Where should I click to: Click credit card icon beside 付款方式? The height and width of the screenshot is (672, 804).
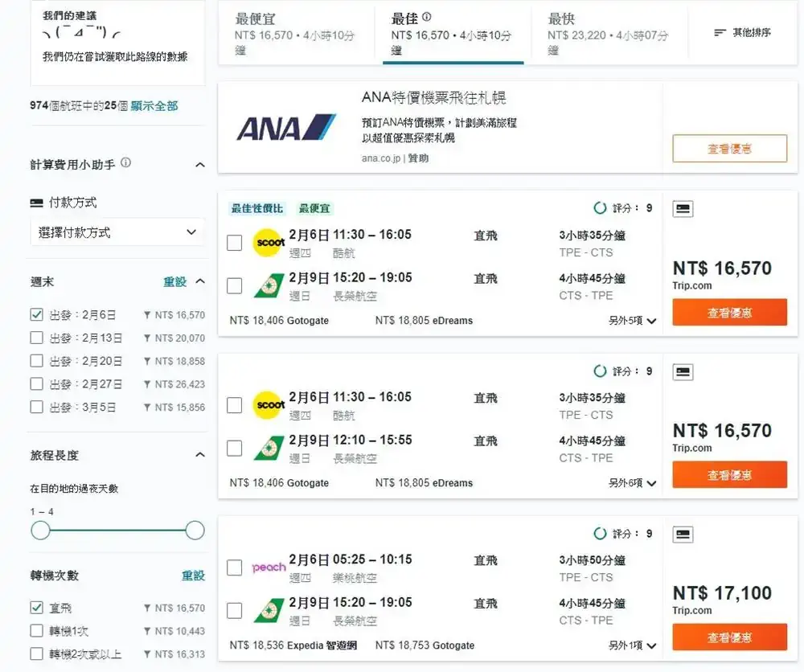pos(36,203)
